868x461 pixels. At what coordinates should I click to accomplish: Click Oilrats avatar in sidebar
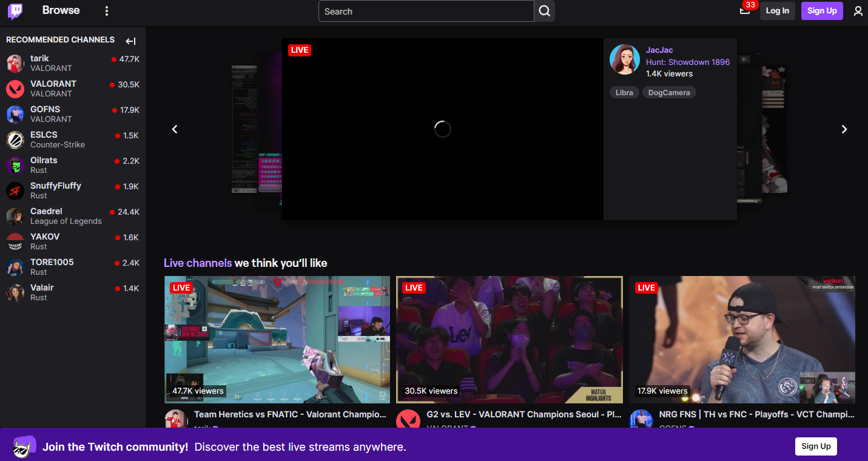pyautogui.click(x=15, y=165)
